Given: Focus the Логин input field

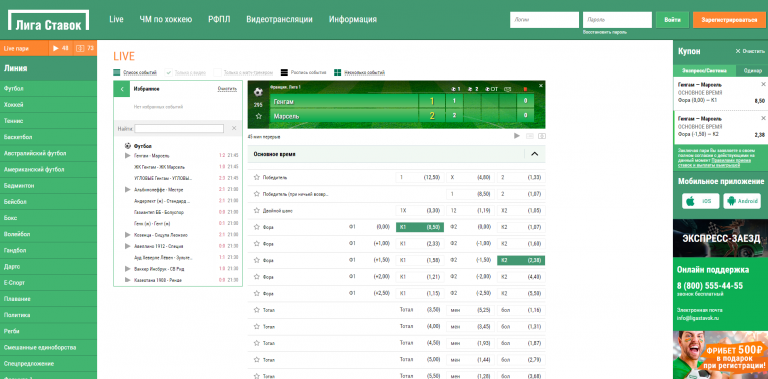Looking at the screenshot, I should (x=544, y=20).
